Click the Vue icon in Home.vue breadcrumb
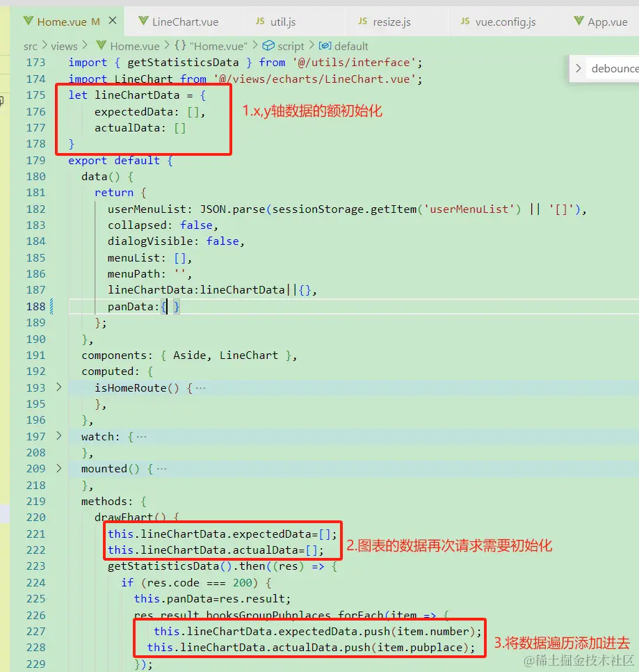 click(102, 45)
